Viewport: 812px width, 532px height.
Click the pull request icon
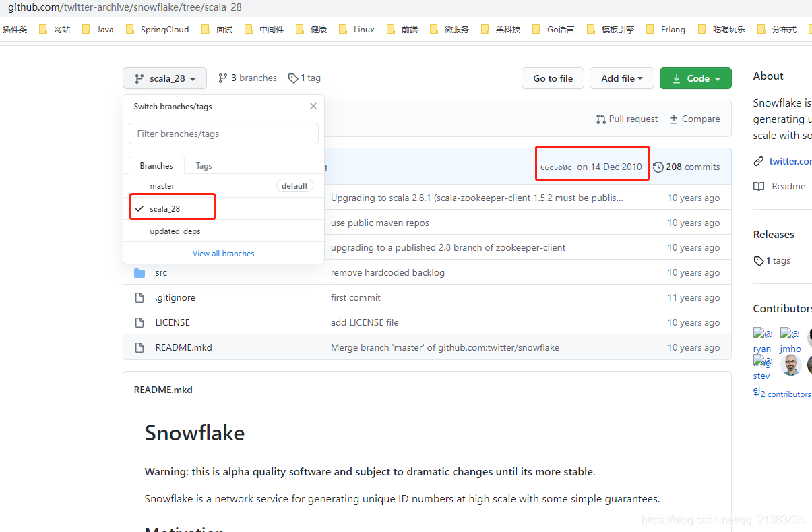(601, 119)
